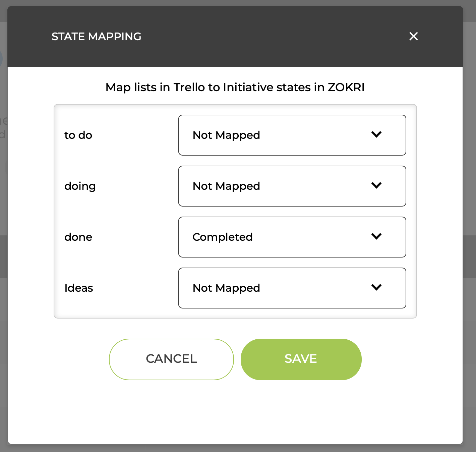Click the Cancel button
This screenshot has height=452, width=476.
171,359
